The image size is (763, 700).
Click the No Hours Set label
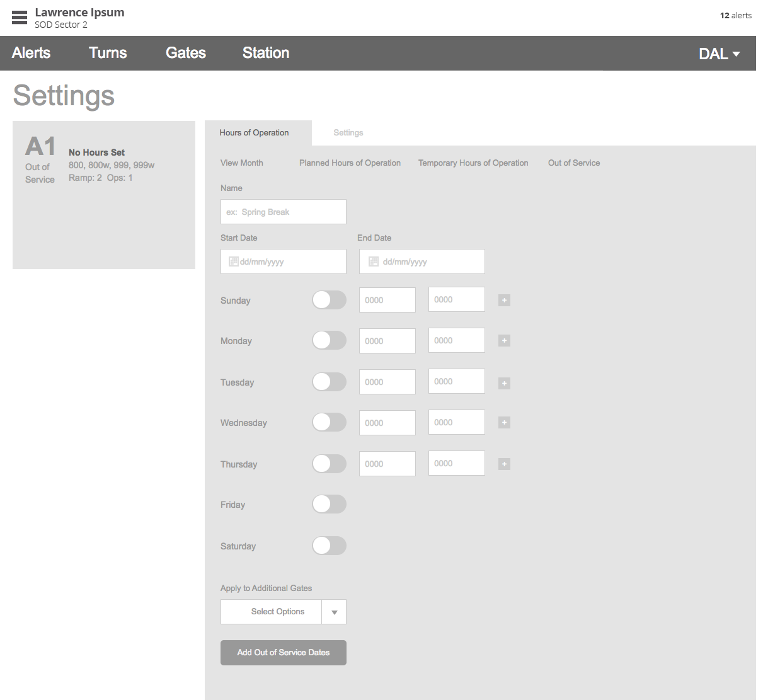[96, 152]
